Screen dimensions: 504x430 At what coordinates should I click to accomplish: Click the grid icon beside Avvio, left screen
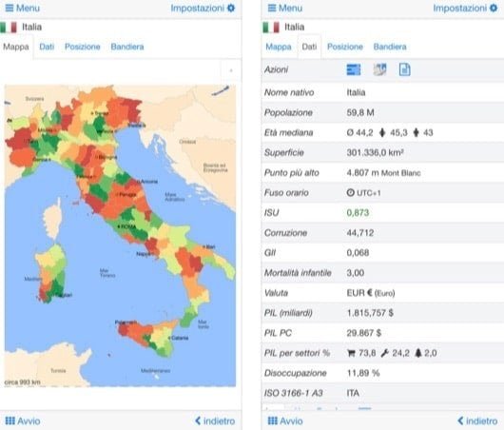click(10, 420)
